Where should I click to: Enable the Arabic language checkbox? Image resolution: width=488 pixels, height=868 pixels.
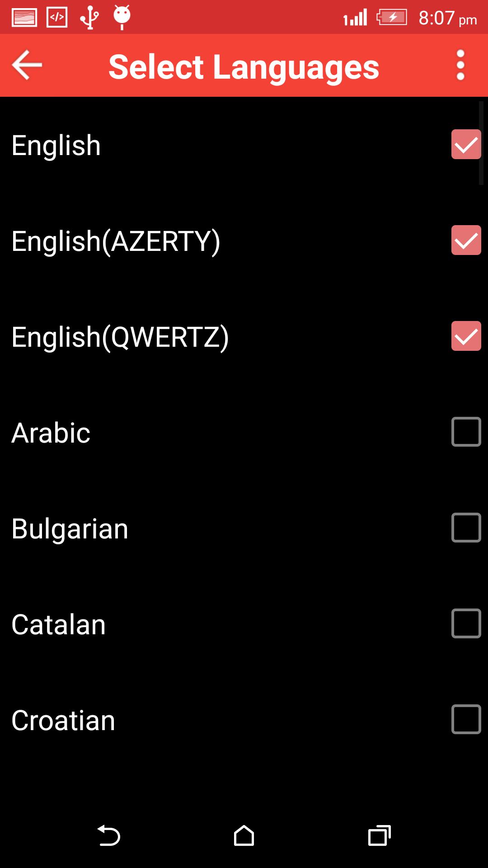click(466, 432)
